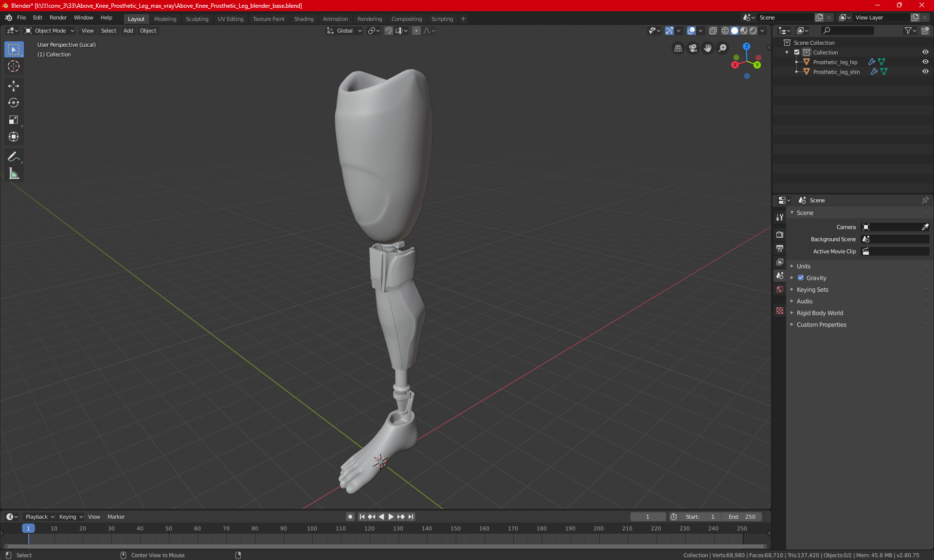Click the Z axis on navigation gizmo
The image size is (934, 560).
pos(746,46)
